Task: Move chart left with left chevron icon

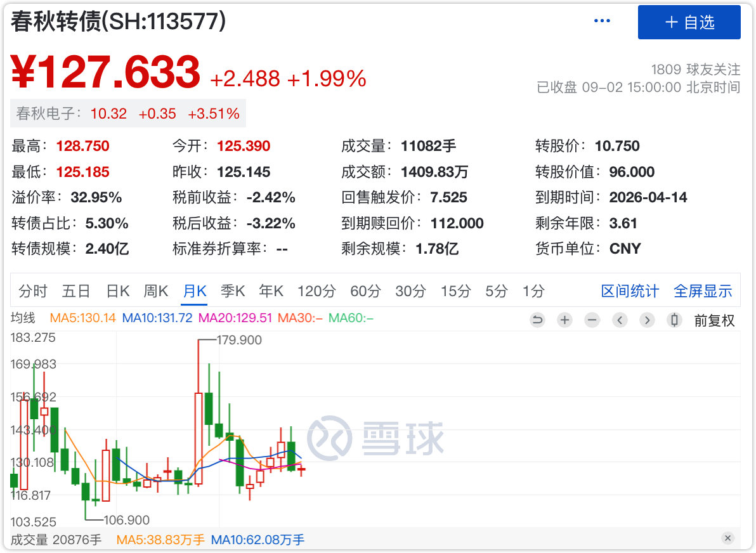Action: point(620,320)
